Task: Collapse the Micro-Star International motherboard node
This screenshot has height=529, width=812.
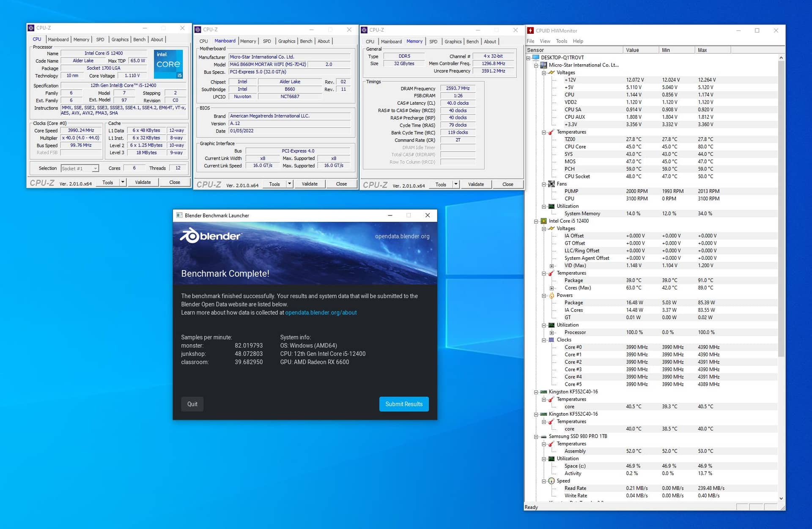Action: coord(536,65)
